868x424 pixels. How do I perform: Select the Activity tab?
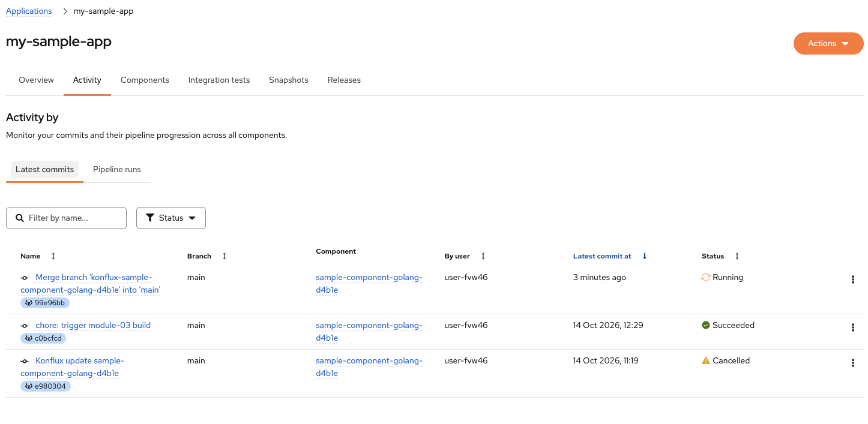coord(87,80)
